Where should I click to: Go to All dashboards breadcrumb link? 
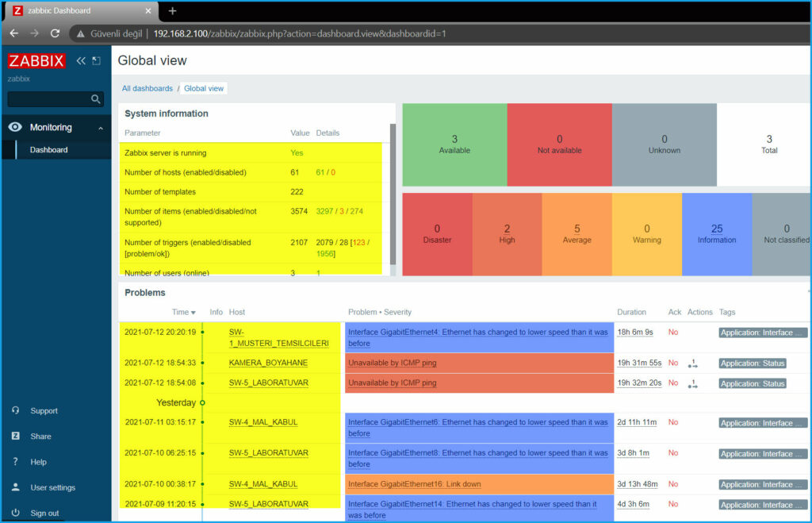[147, 89]
